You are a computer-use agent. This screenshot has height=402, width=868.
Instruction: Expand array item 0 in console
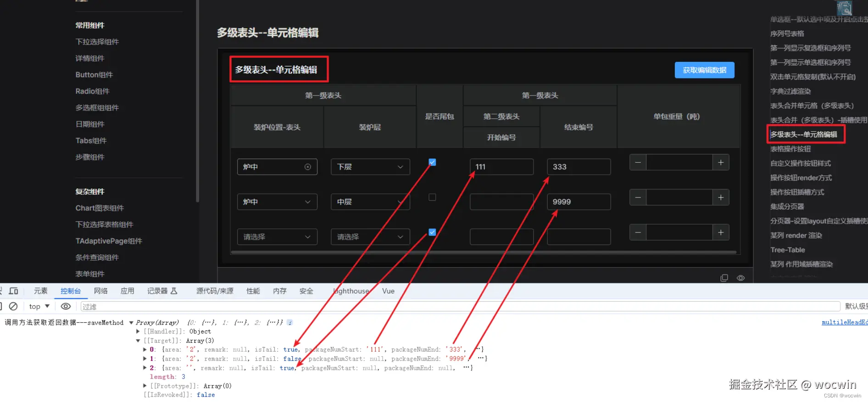coord(145,349)
